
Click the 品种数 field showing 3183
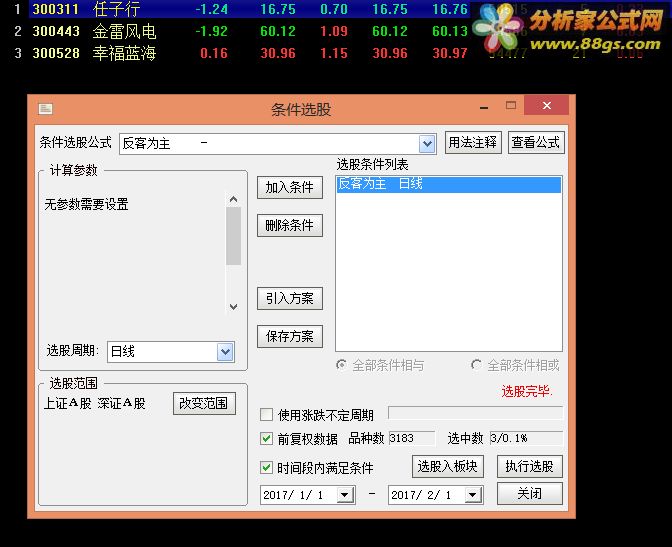point(411,439)
